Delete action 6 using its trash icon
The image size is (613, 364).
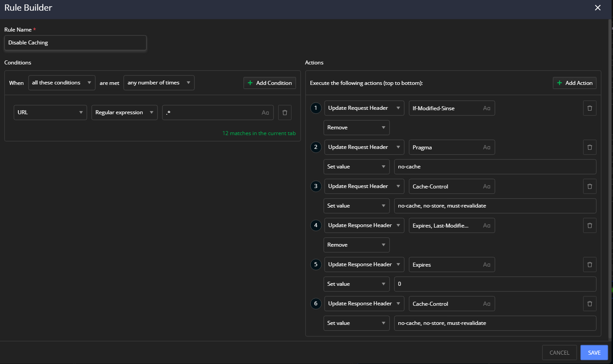pos(589,304)
